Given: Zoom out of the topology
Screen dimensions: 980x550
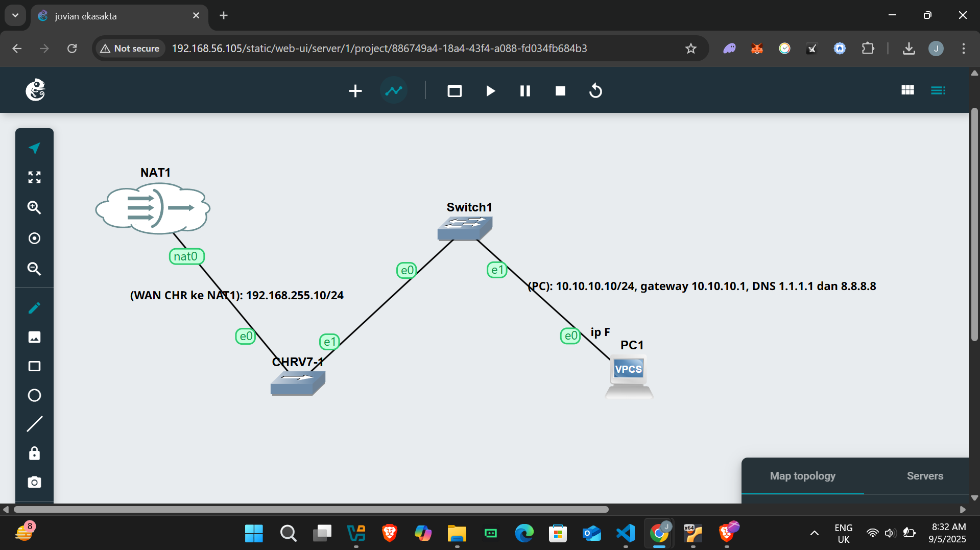Looking at the screenshot, I should (34, 269).
